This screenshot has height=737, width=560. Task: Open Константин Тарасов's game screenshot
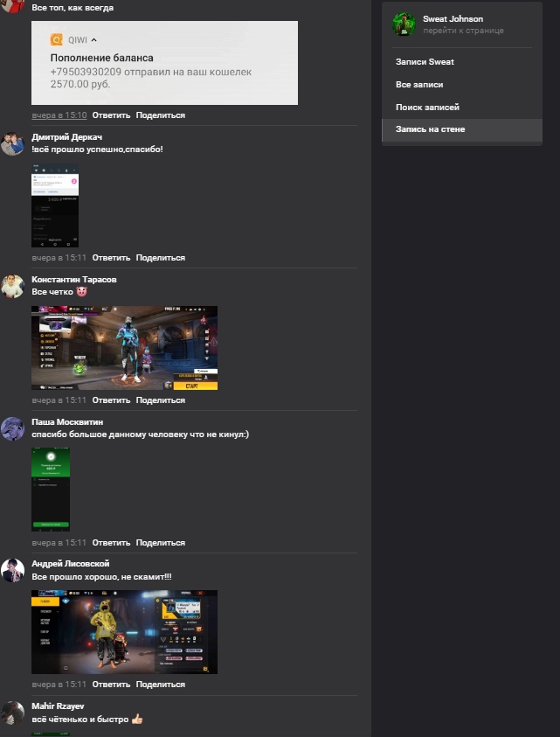click(124, 347)
